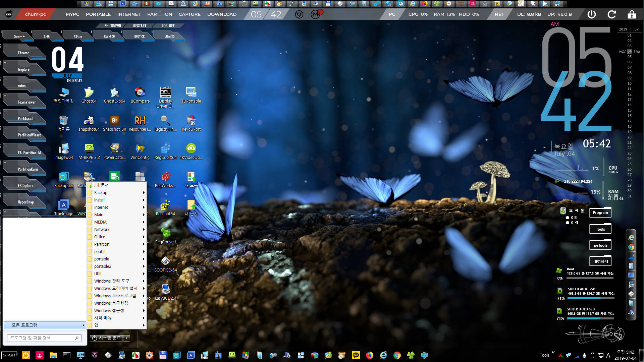Expand the Internet folder submenu

click(x=116, y=207)
